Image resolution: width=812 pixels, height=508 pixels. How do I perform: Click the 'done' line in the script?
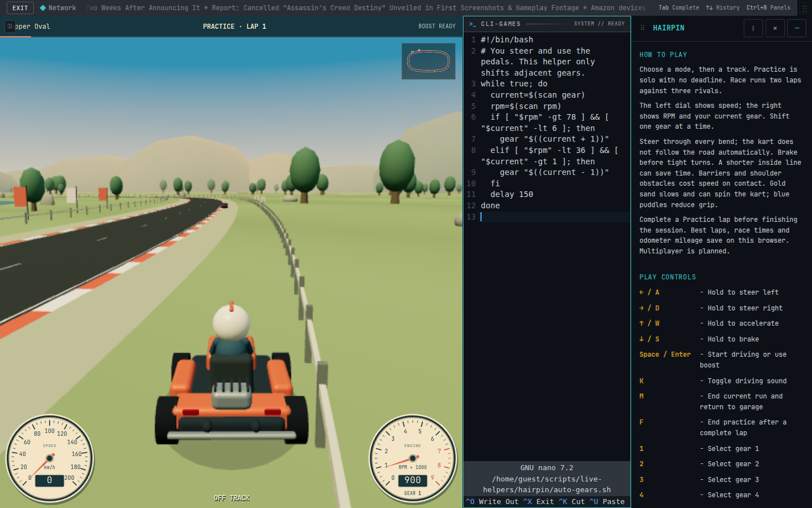click(490, 205)
